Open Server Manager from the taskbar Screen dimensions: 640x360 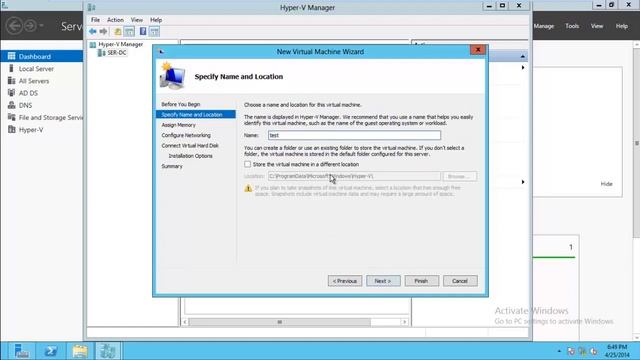21,351
